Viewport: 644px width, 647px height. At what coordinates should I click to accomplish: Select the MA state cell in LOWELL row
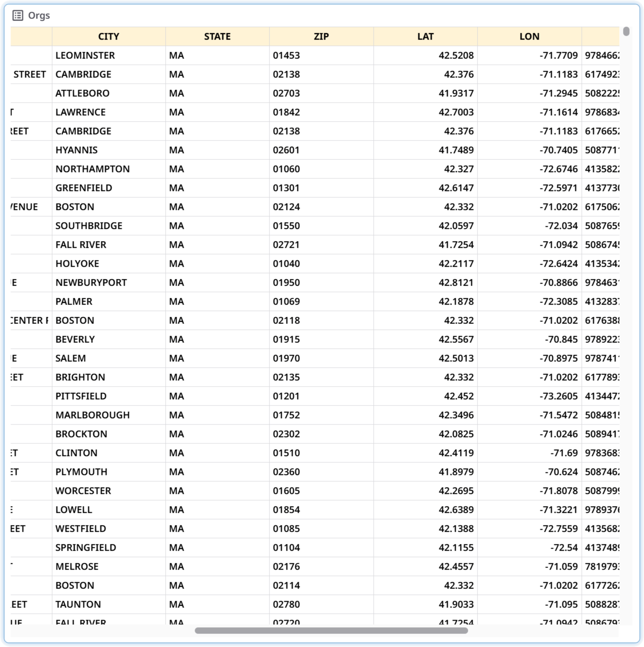click(x=217, y=510)
